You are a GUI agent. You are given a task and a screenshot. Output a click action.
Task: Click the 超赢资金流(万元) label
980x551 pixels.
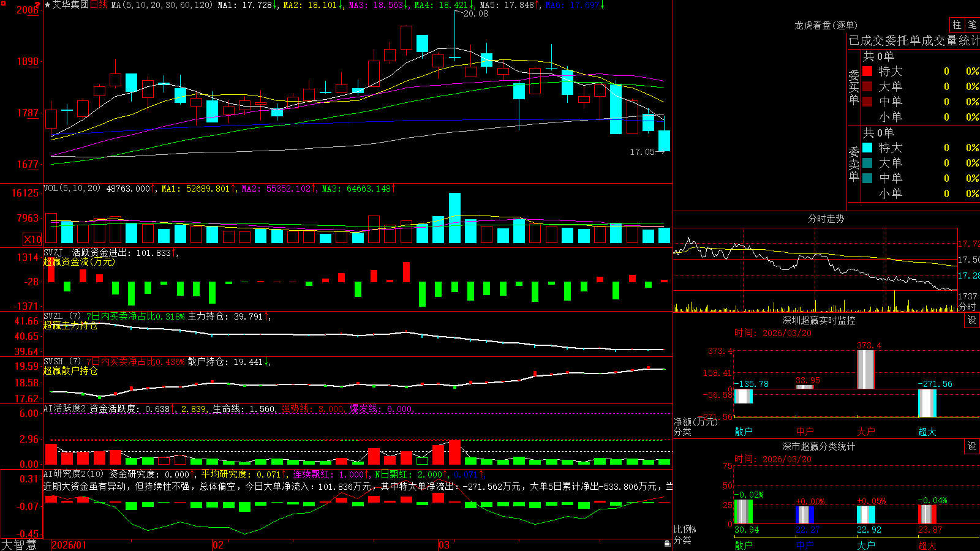(79, 261)
